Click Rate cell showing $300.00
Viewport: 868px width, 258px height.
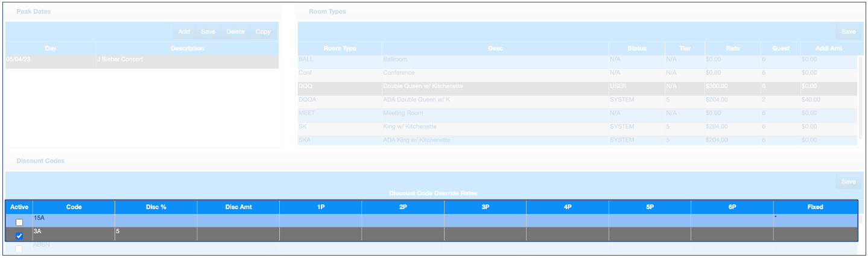[732, 86]
